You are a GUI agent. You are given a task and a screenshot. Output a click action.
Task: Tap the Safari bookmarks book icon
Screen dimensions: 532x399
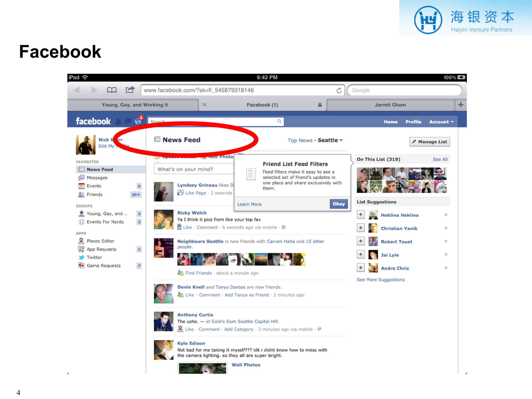pos(112,90)
